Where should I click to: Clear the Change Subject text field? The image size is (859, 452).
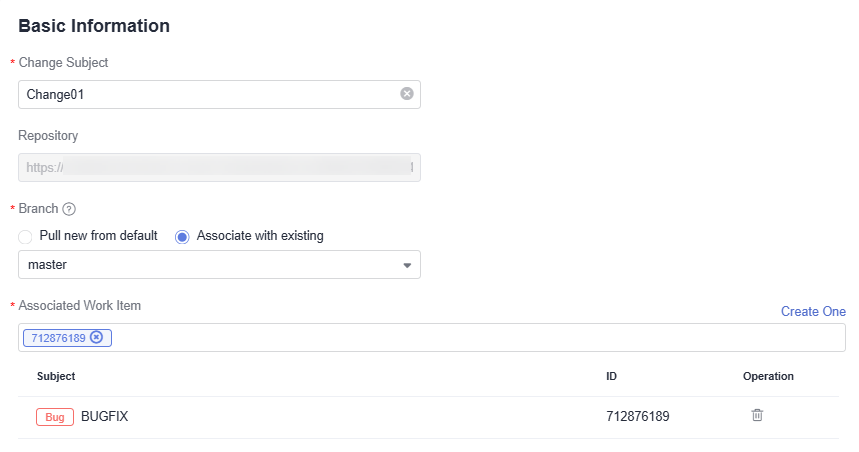pos(407,94)
